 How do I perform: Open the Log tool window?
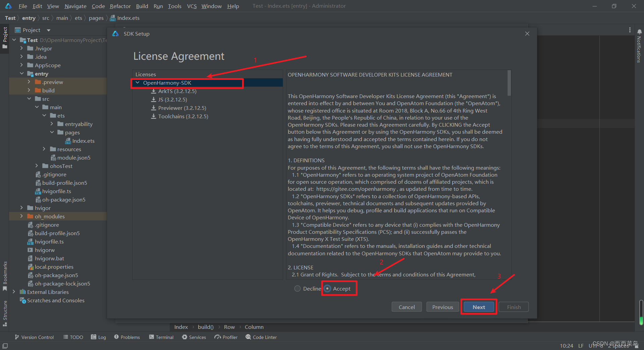[99, 337]
